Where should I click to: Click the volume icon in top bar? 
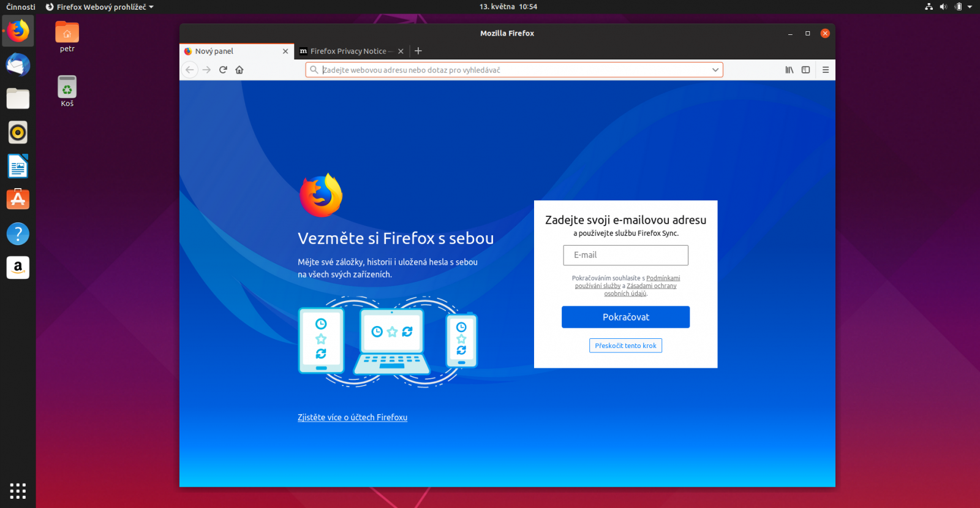click(943, 7)
